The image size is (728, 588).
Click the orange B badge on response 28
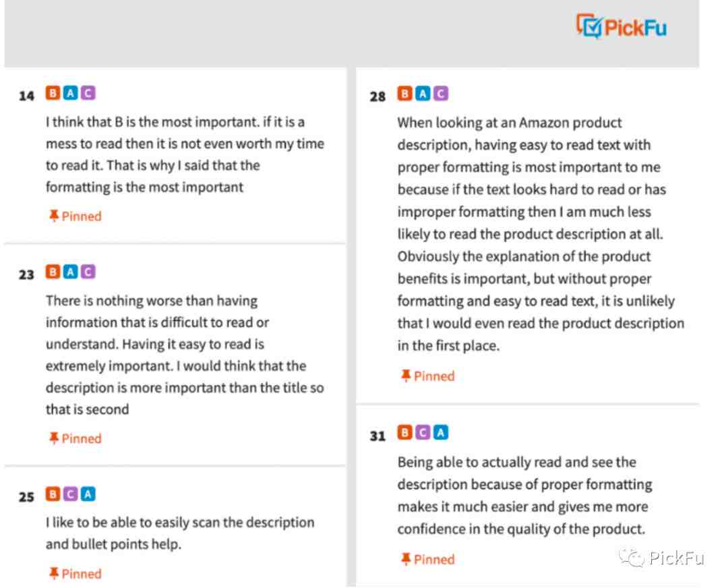click(x=405, y=93)
